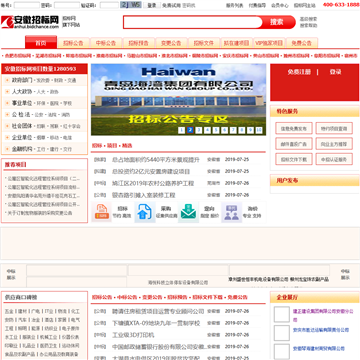Open the 会员中心 top link

(x=280, y=5)
